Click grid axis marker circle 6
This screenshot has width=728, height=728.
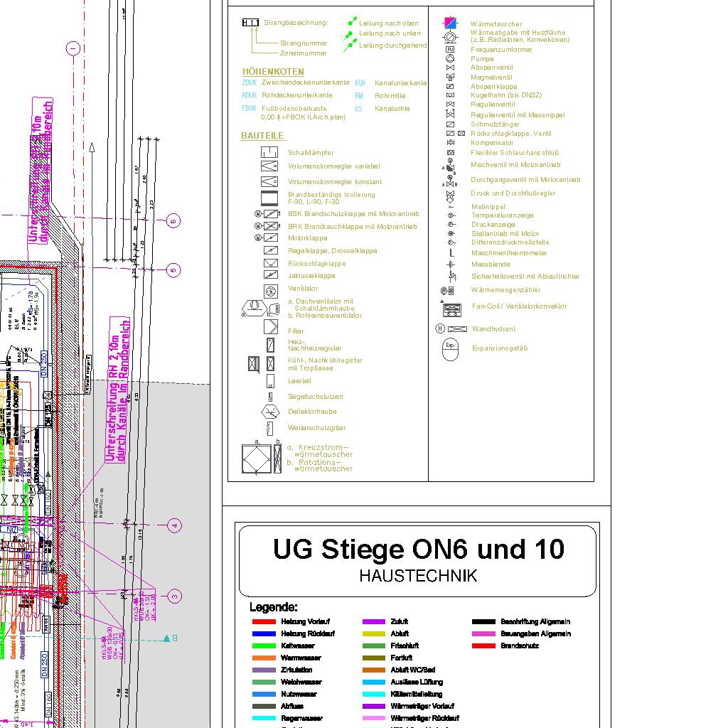(173, 221)
